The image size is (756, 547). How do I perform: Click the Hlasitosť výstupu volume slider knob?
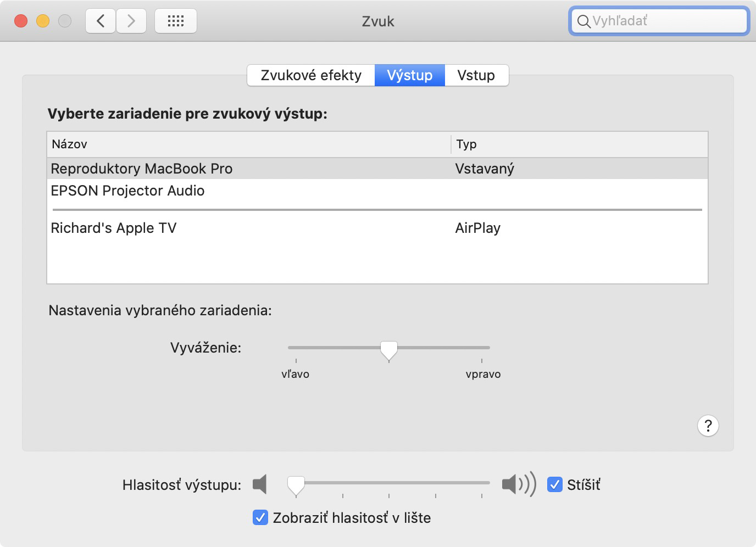tap(296, 486)
